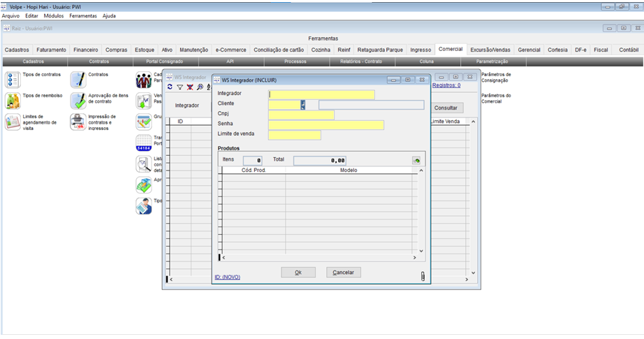Click into the Senha input field

(325, 124)
